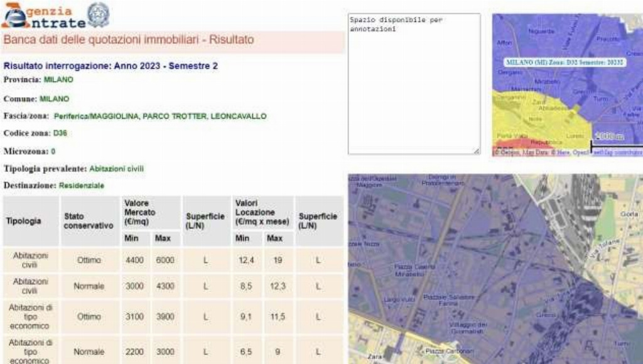Click the Tipologia column header

click(x=24, y=221)
